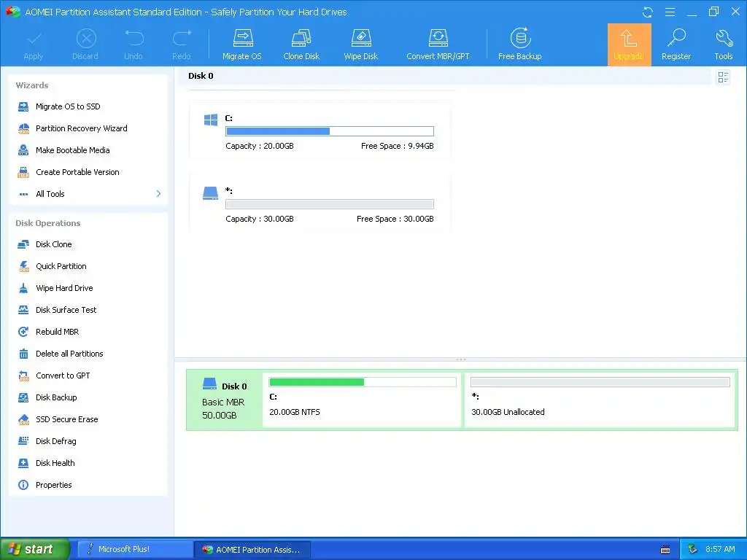747x560 pixels.
Task: Launch the Clone Disk toolbar tool
Action: (x=301, y=45)
